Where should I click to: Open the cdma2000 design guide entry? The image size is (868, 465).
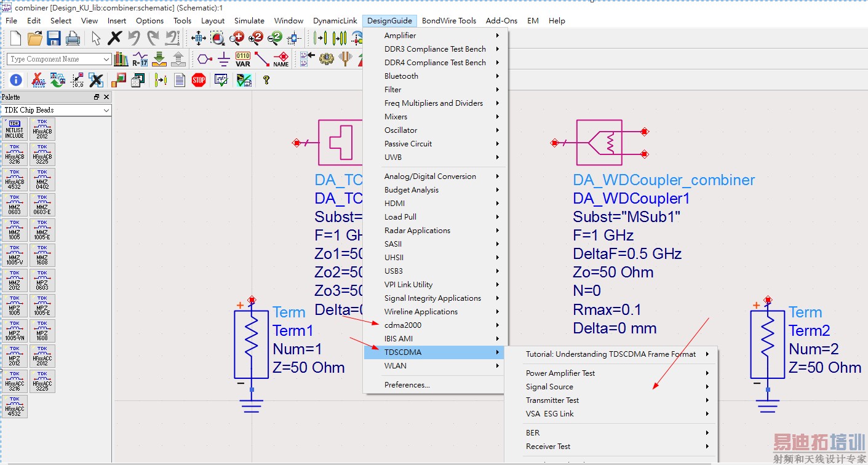pyautogui.click(x=404, y=325)
